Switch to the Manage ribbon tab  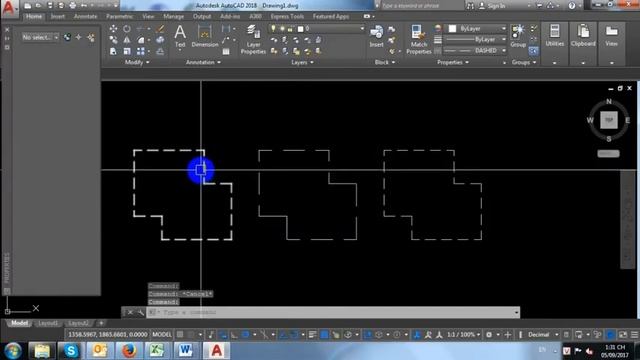click(173, 17)
